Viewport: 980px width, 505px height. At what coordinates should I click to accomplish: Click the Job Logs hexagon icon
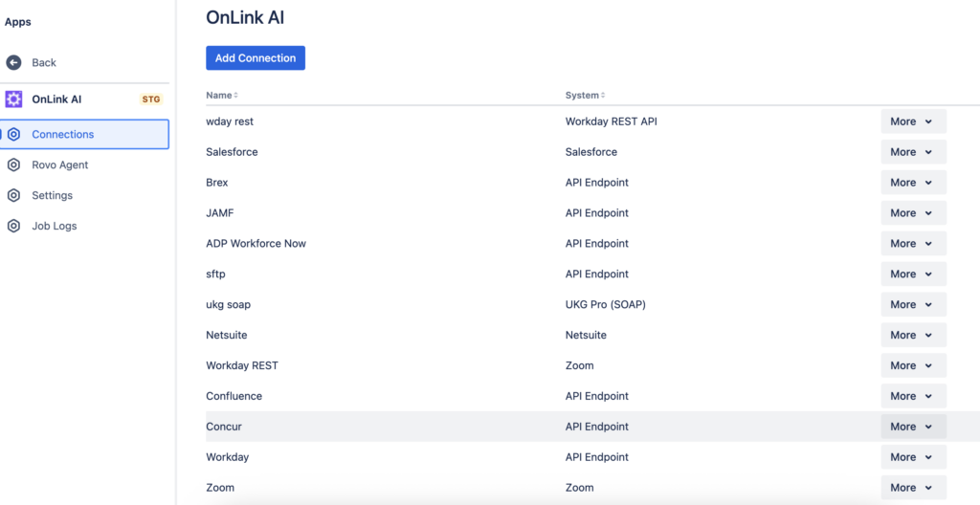tap(13, 227)
